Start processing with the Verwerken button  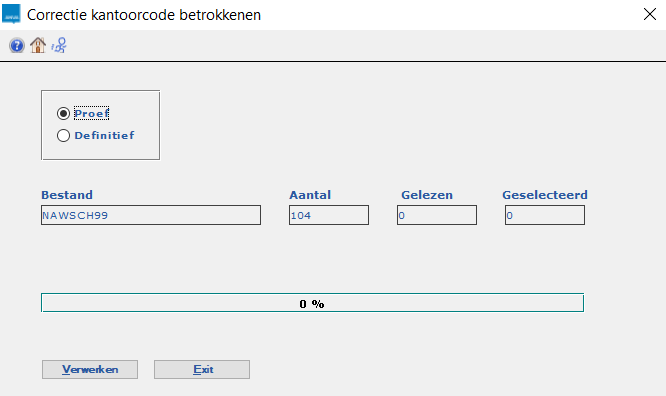coord(90,370)
